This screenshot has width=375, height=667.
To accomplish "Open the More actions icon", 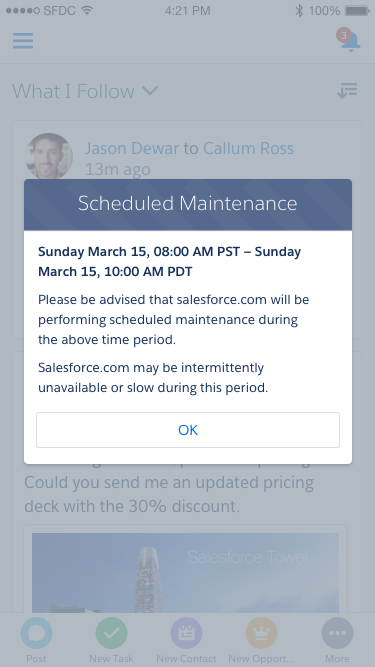I will tap(337, 633).
